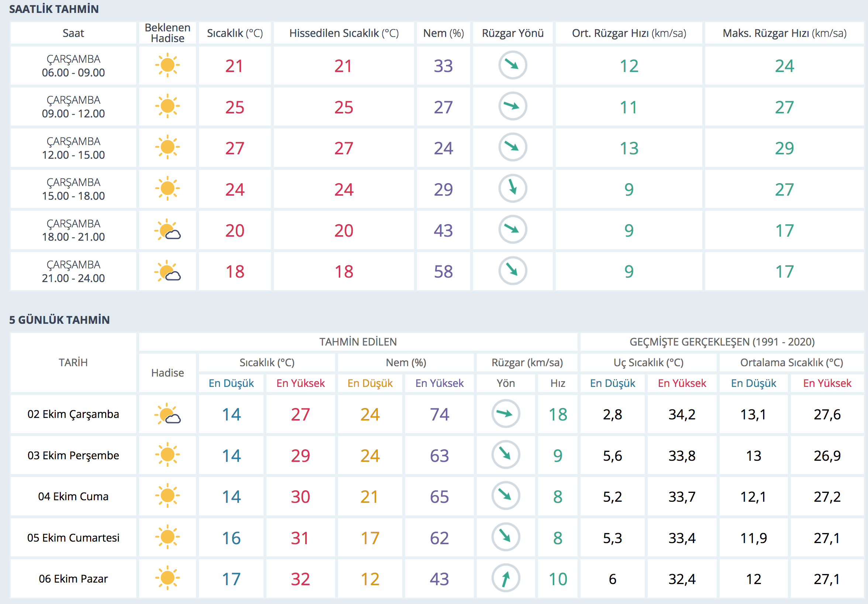
Task: Click sun icon in 04 Ekim Cuma row
Action: pyautogui.click(x=167, y=496)
